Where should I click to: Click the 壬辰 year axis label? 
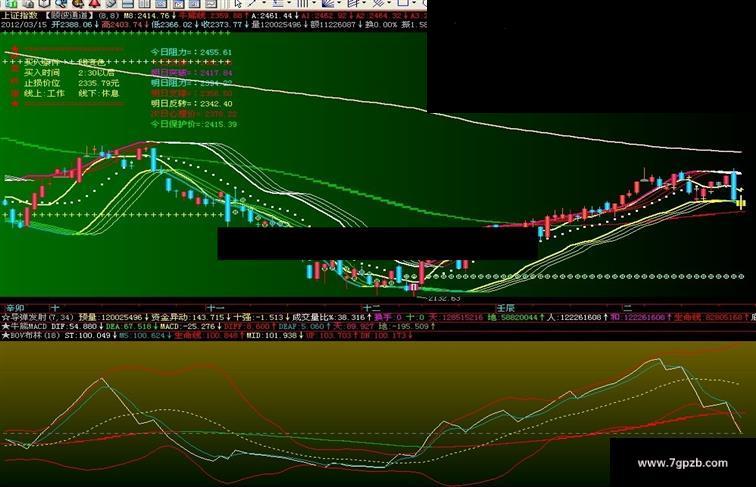pyautogui.click(x=506, y=308)
